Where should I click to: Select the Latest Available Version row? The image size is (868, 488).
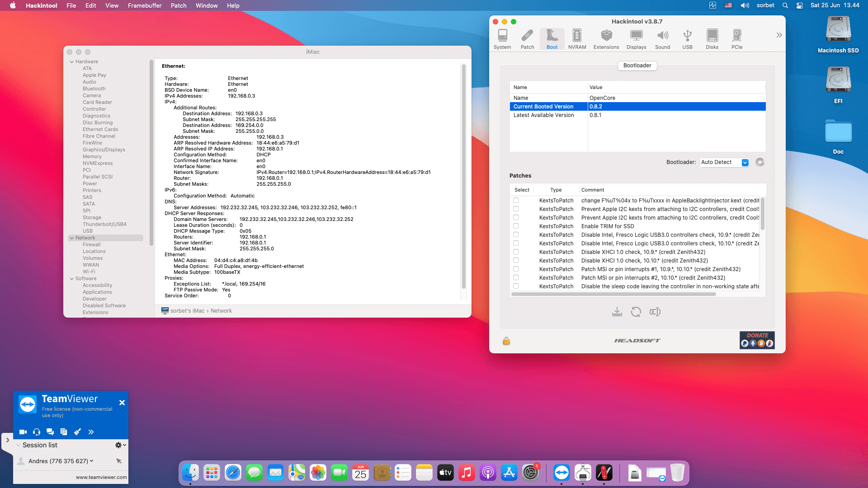point(637,115)
